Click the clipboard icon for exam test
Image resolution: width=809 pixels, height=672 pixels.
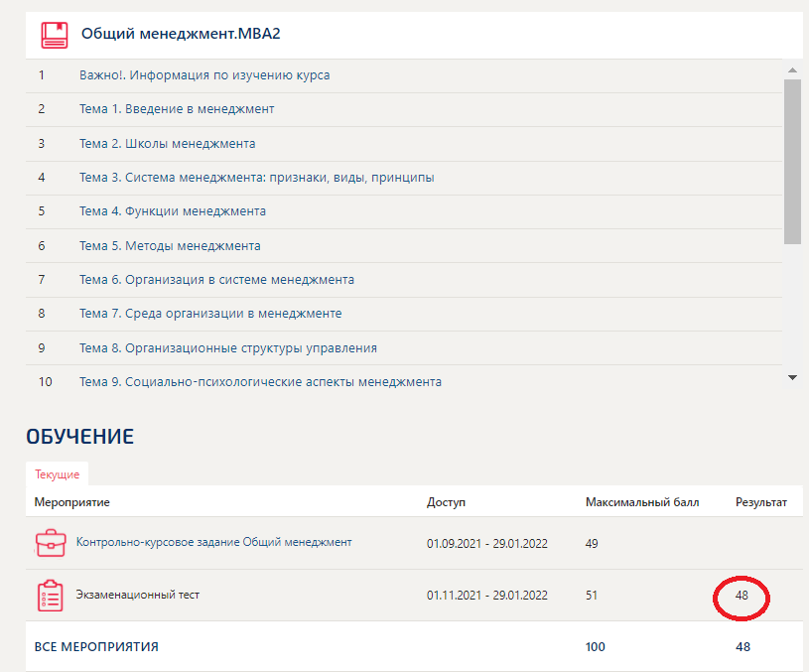50,596
